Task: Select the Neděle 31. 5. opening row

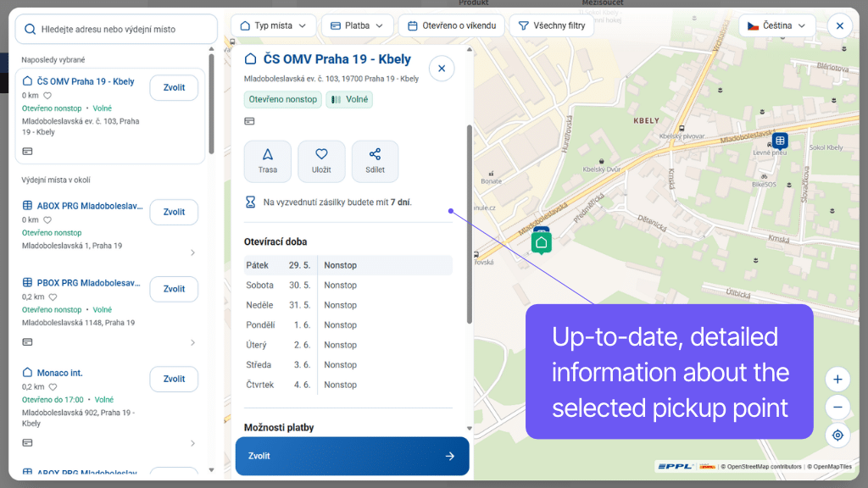Action: coord(348,305)
